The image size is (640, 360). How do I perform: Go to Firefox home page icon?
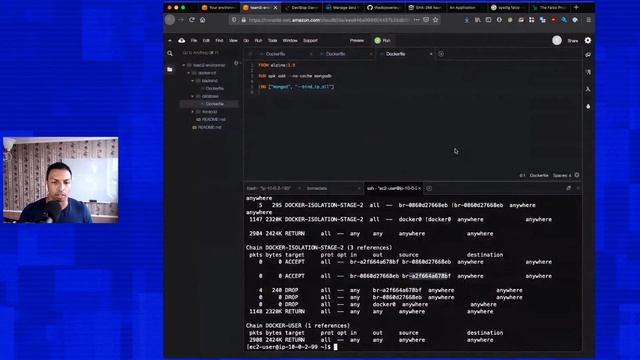tap(202, 20)
